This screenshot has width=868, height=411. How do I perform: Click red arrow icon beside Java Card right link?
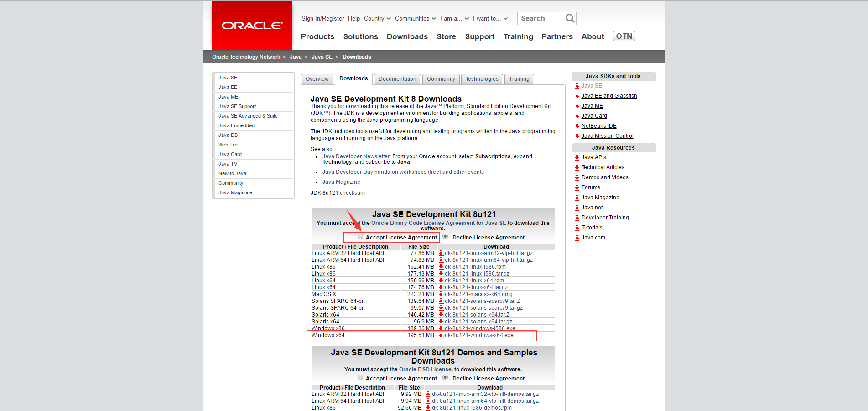(577, 116)
